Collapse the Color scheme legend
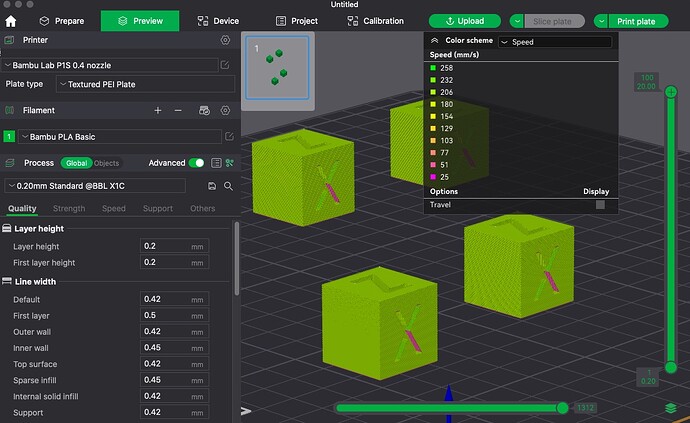The width and height of the screenshot is (690, 423). click(x=434, y=40)
